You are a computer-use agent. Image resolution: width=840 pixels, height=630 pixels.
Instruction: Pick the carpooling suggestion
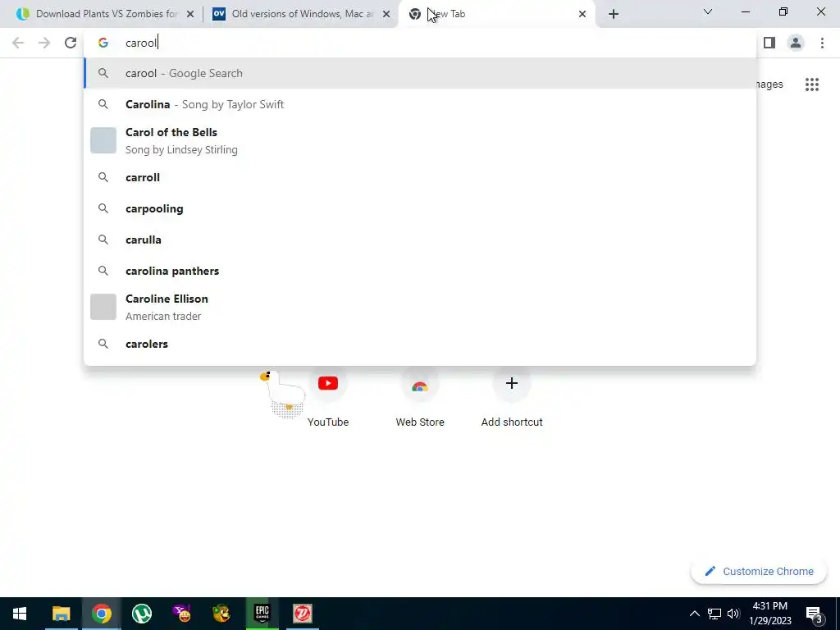click(x=420, y=208)
